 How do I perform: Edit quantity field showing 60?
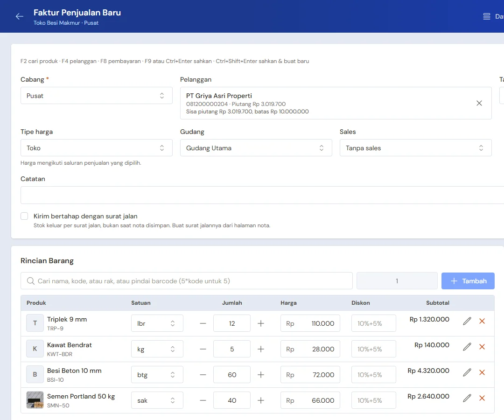click(x=232, y=375)
